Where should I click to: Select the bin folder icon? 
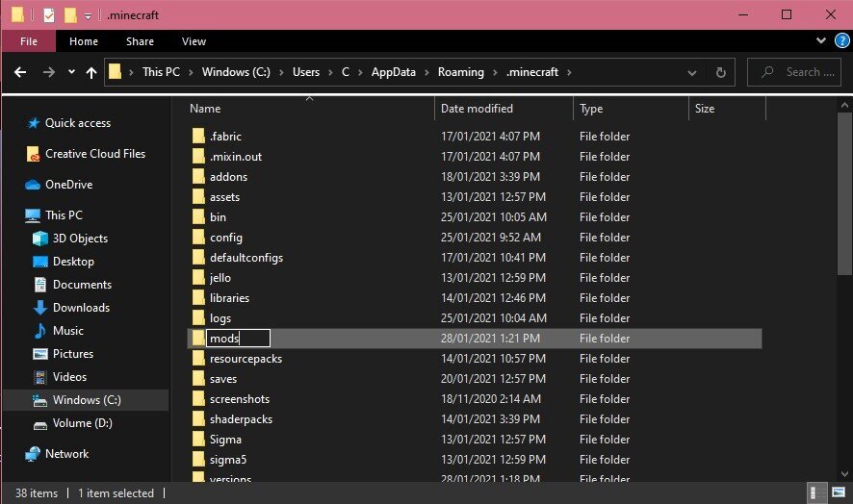point(198,217)
